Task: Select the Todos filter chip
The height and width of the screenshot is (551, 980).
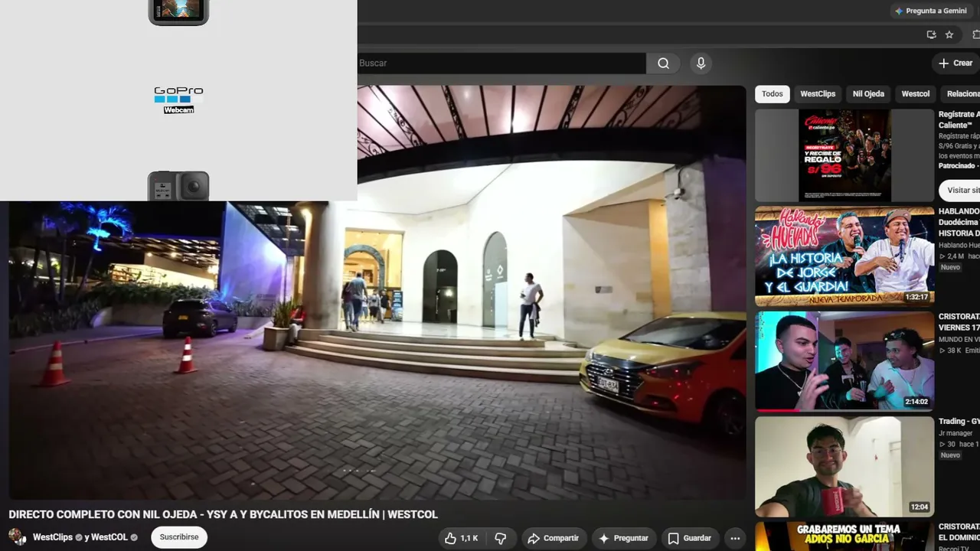Action: (x=772, y=94)
